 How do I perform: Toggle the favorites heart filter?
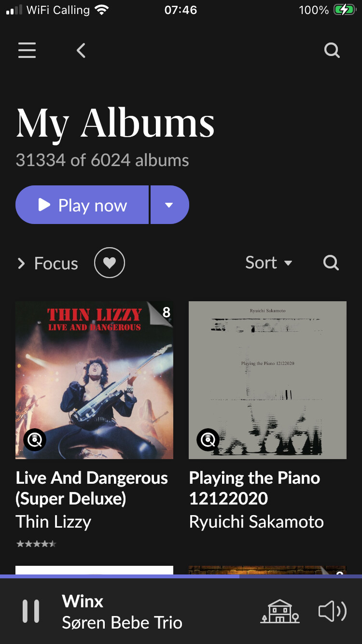(110, 263)
